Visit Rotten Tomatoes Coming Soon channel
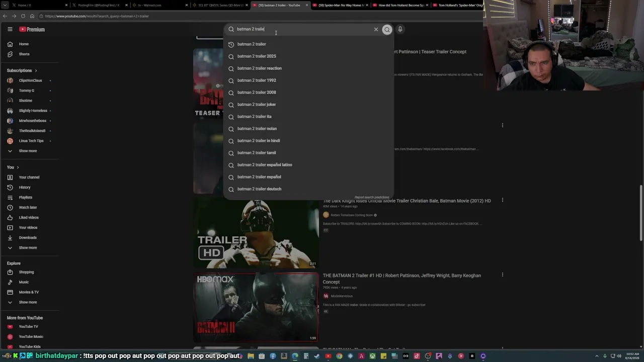Image resolution: width=644 pixels, height=362 pixels. [352, 215]
